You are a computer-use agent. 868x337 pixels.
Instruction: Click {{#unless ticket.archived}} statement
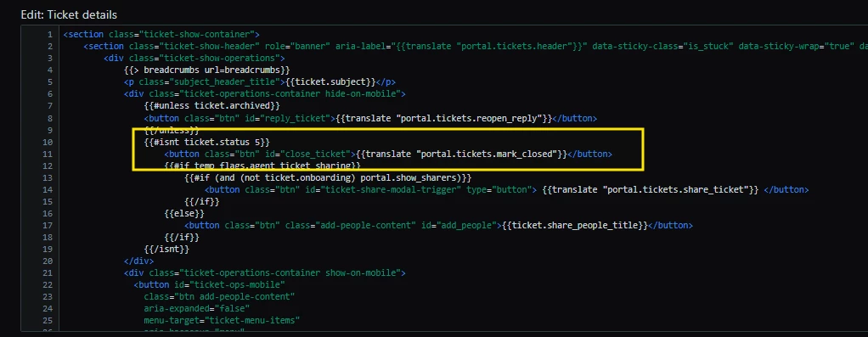[x=212, y=106]
